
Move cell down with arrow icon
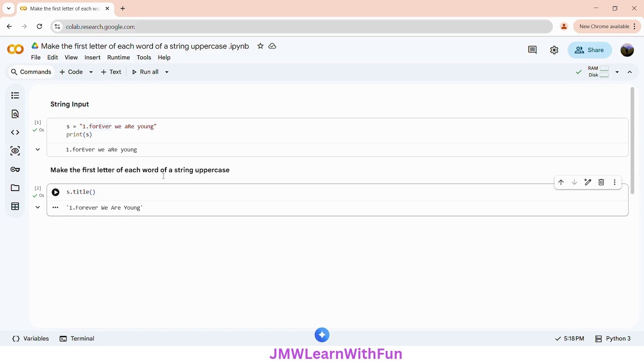coord(574,183)
